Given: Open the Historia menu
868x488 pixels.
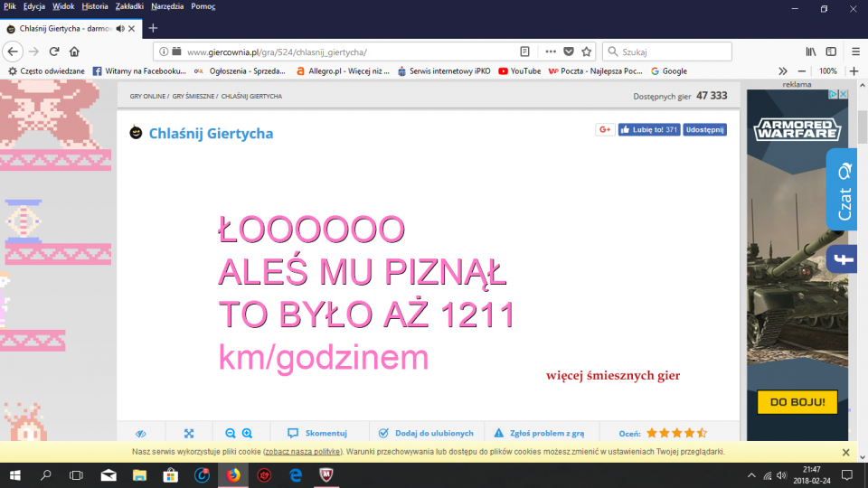Looking at the screenshot, I should pyautogui.click(x=95, y=6).
